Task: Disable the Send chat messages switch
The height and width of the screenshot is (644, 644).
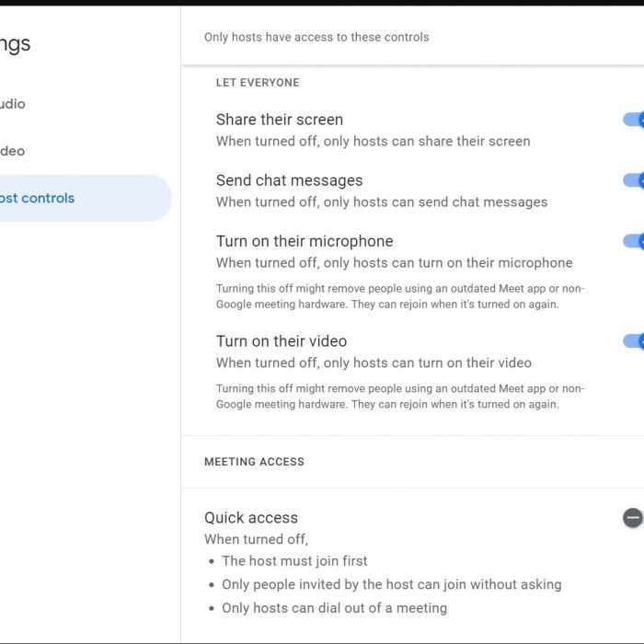Action: tap(634, 180)
